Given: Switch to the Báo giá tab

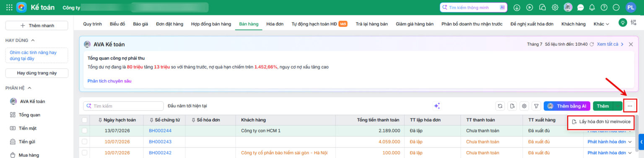Looking at the screenshot, I should [x=140, y=24].
